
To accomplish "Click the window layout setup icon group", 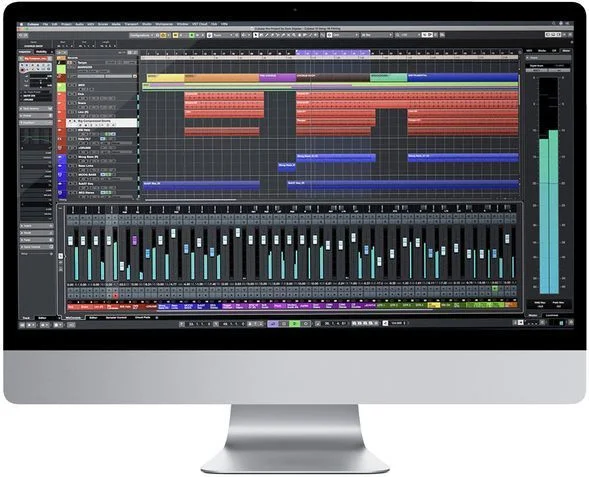I will click(553, 35).
